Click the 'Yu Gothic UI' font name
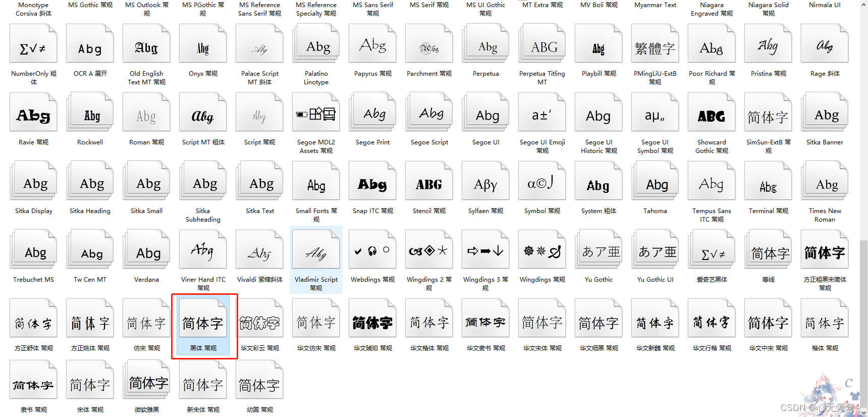 655,280
